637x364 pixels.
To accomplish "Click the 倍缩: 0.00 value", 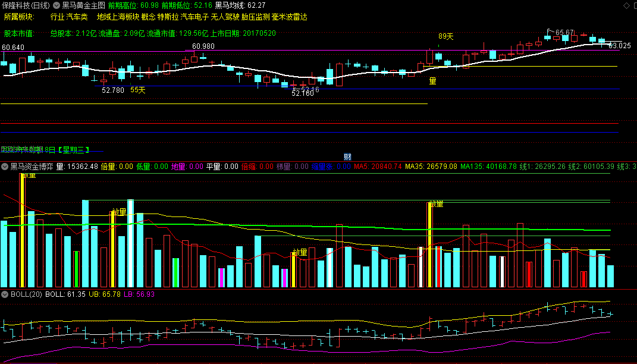I will pyautogui.click(x=257, y=167).
